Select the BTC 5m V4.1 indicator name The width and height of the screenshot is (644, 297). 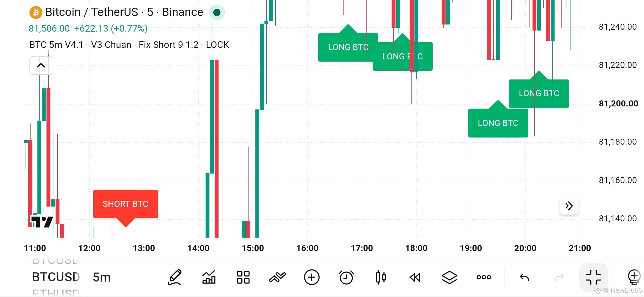click(x=129, y=45)
